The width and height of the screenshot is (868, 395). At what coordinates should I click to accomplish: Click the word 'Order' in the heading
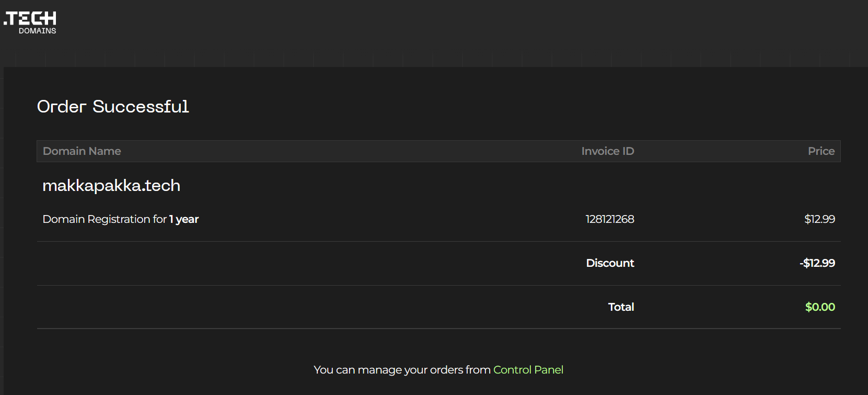[x=62, y=107]
